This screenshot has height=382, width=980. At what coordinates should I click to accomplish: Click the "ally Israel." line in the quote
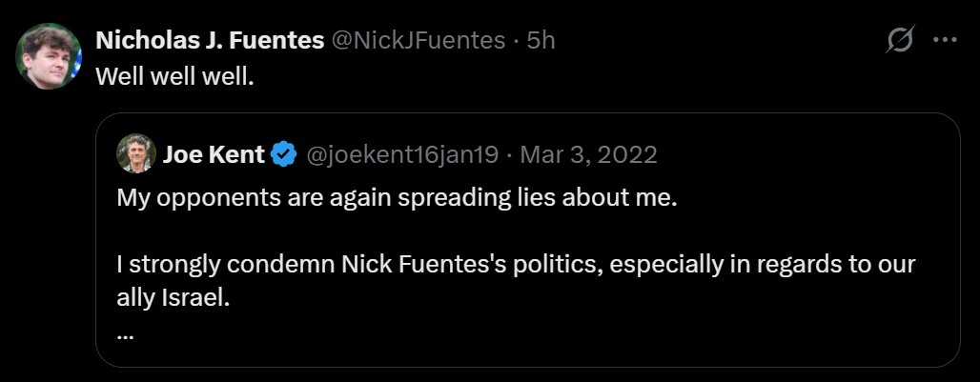174,297
